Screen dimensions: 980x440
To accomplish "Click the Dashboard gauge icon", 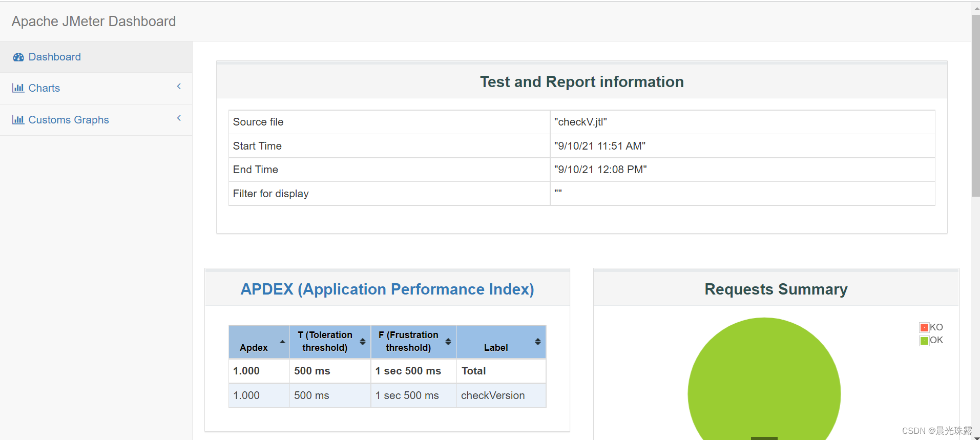I will 18,57.
